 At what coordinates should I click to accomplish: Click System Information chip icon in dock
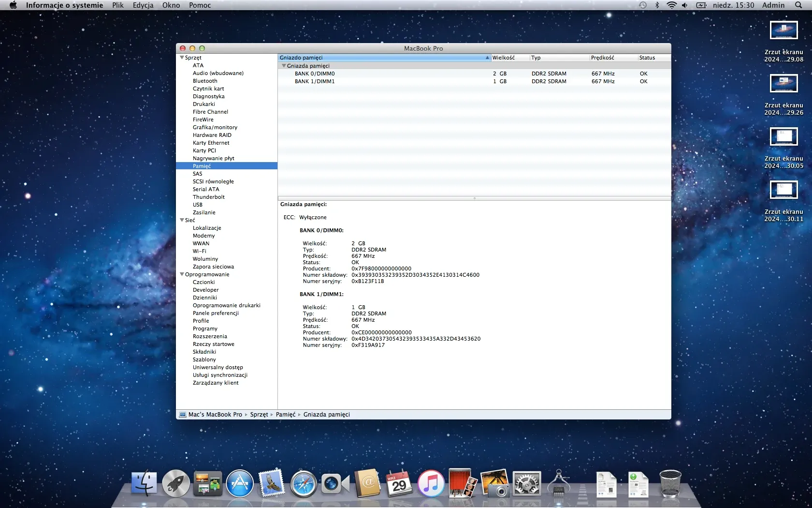coord(559,483)
